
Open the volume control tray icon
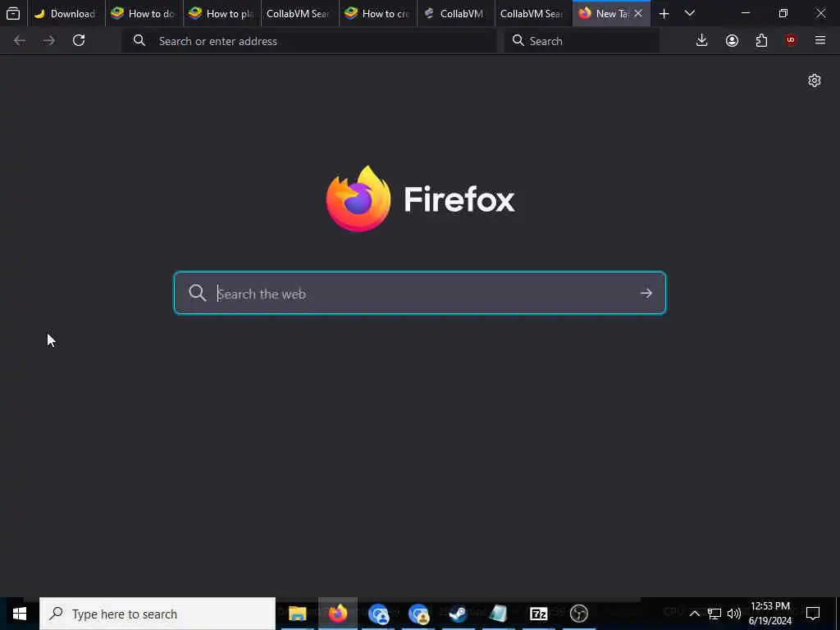(734, 614)
